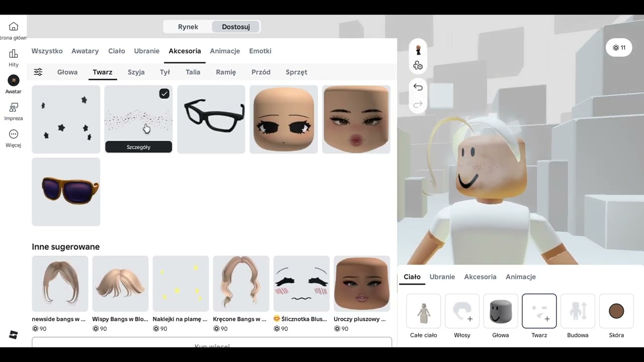Screen dimensions: 644x362
Task: Open the Impreza party icon
Action: [14, 107]
